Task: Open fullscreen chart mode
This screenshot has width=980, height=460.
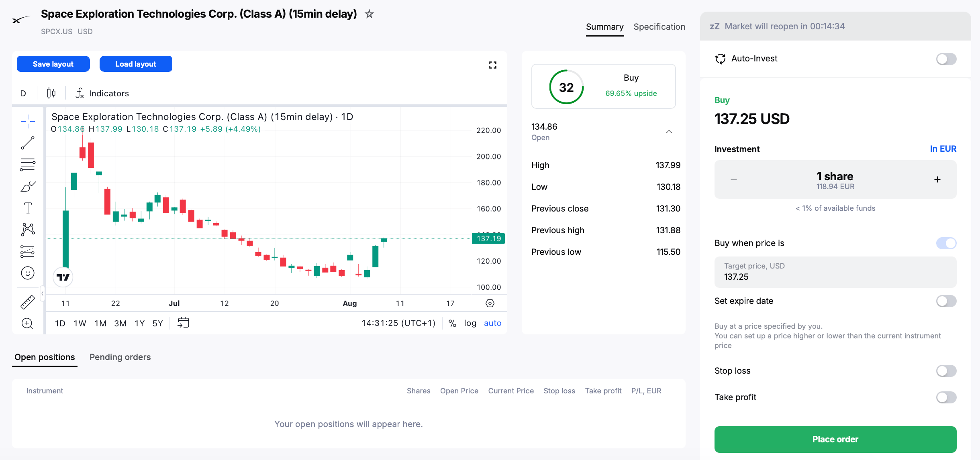Action: 493,65
